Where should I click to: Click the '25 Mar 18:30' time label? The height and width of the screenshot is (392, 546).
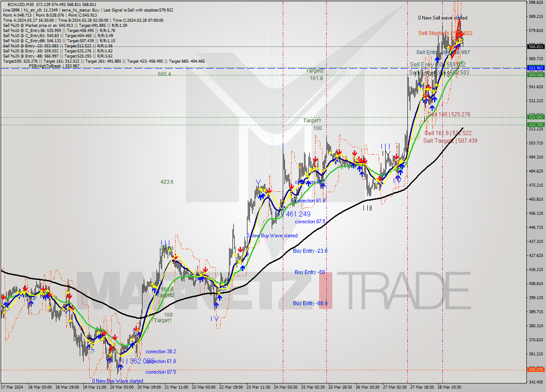pyautogui.click(x=340, y=387)
